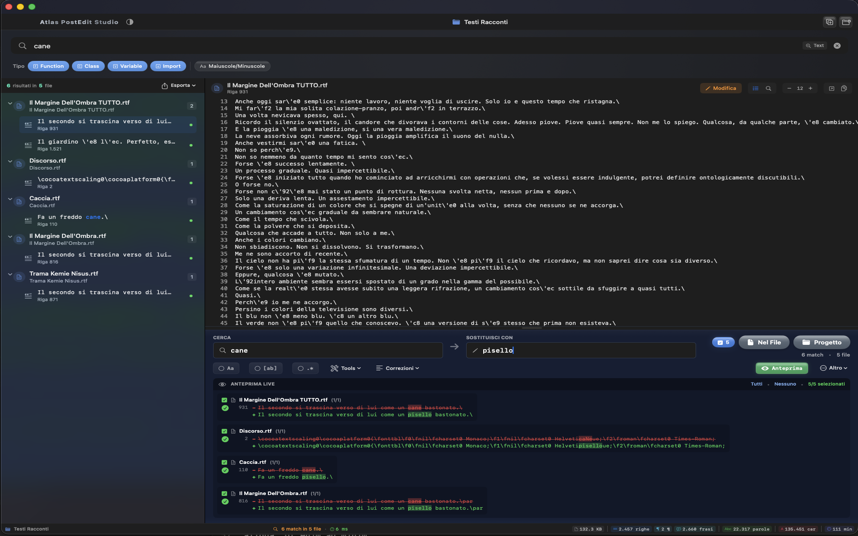Screen dimensions: 858x536
Task: Enable the [ab] whole word option
Action: click(x=266, y=368)
